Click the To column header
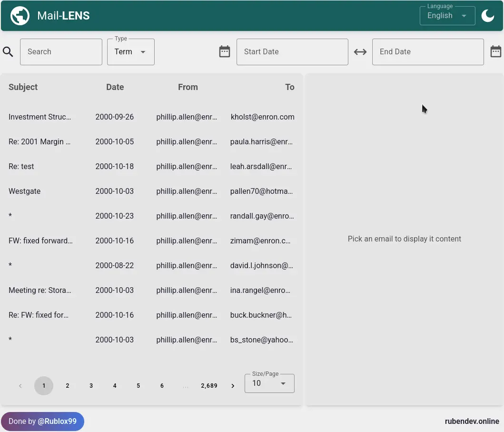 (x=290, y=87)
